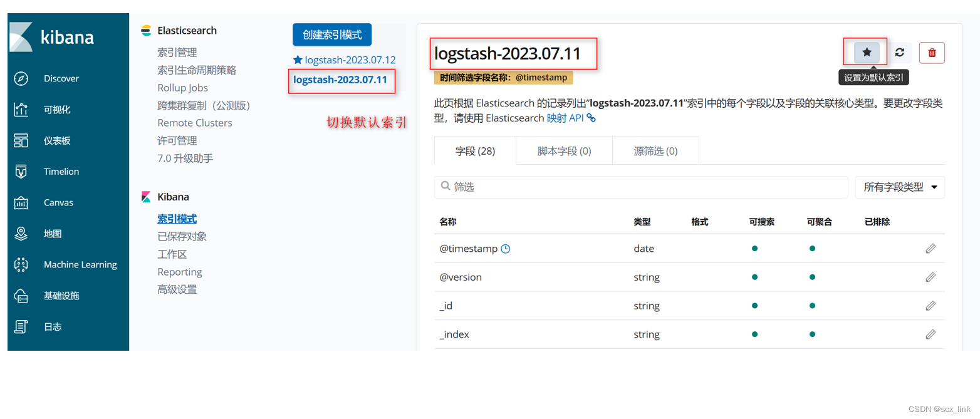Image resolution: width=980 pixels, height=419 pixels.
Task: Open 工作区 under Kibana
Action: pyautogui.click(x=172, y=254)
